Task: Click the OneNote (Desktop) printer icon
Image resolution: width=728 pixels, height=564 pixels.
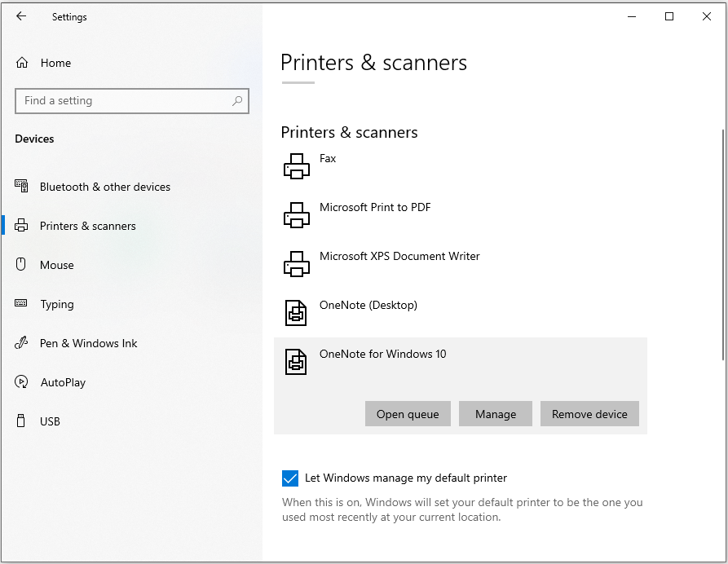Action: pos(296,313)
